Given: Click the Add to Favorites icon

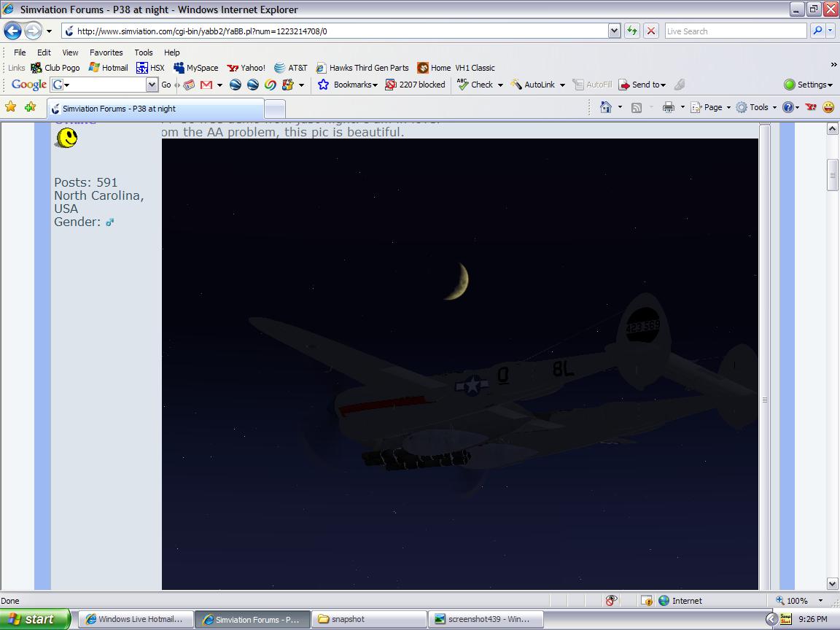Looking at the screenshot, I should tap(30, 107).
